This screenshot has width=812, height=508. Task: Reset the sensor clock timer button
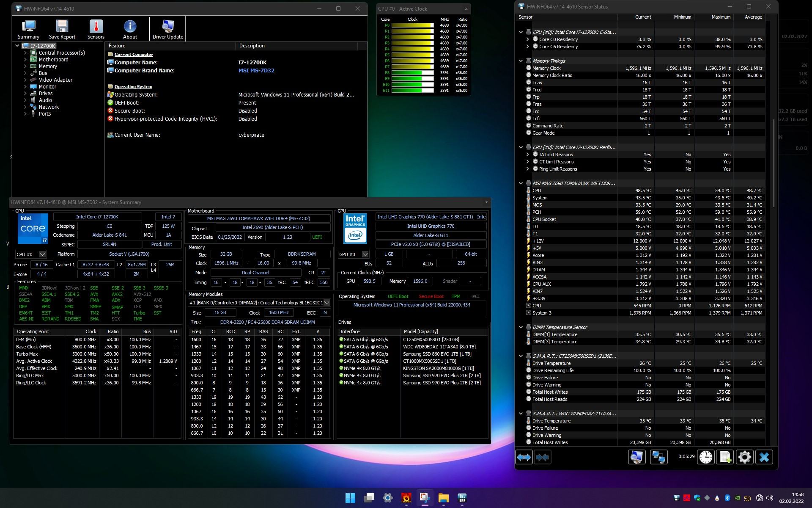point(705,457)
